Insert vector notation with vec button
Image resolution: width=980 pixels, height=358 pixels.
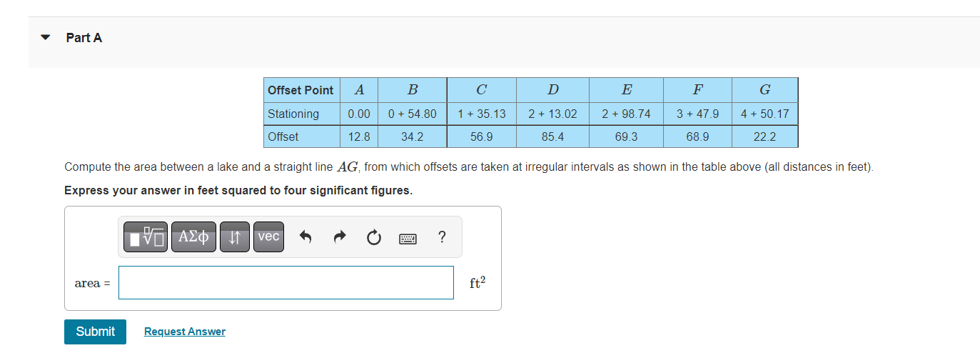point(268,237)
